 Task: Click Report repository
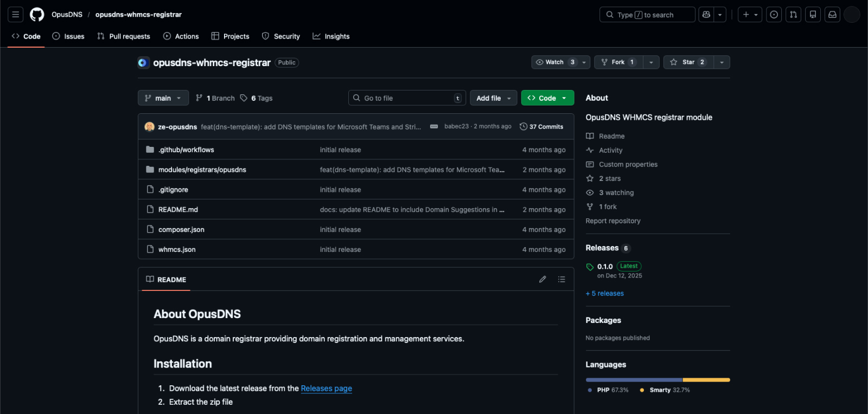coord(613,221)
